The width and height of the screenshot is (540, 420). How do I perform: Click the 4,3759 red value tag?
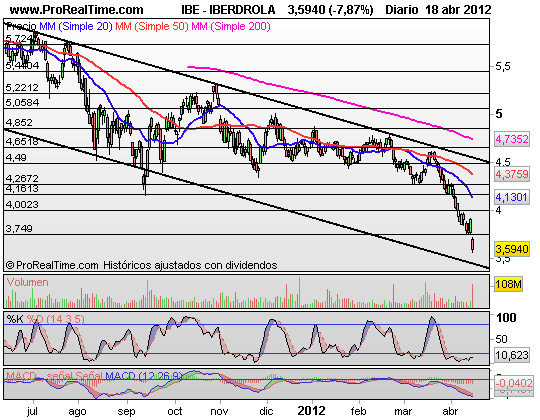pyautogui.click(x=512, y=174)
